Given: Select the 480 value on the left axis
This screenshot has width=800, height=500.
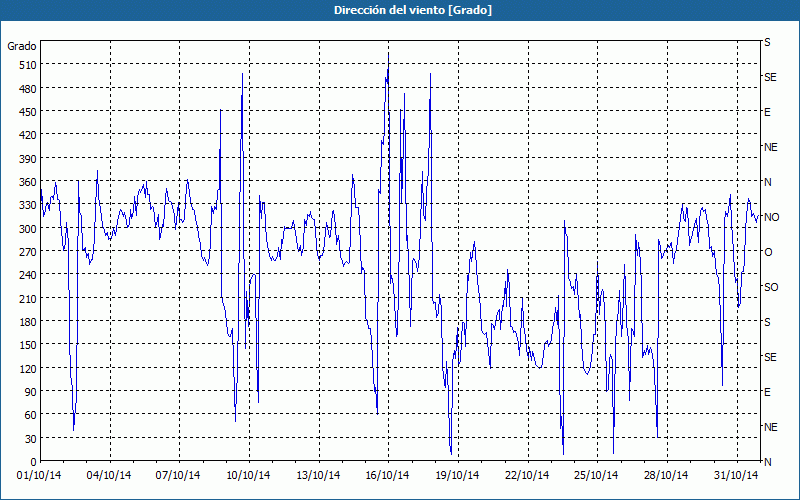Looking at the screenshot, I should point(28,89).
